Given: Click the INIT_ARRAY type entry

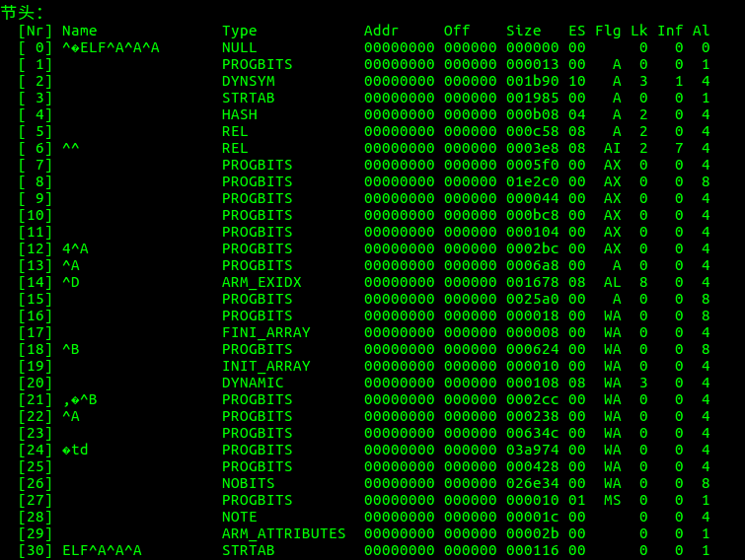Looking at the screenshot, I should 266,367.
